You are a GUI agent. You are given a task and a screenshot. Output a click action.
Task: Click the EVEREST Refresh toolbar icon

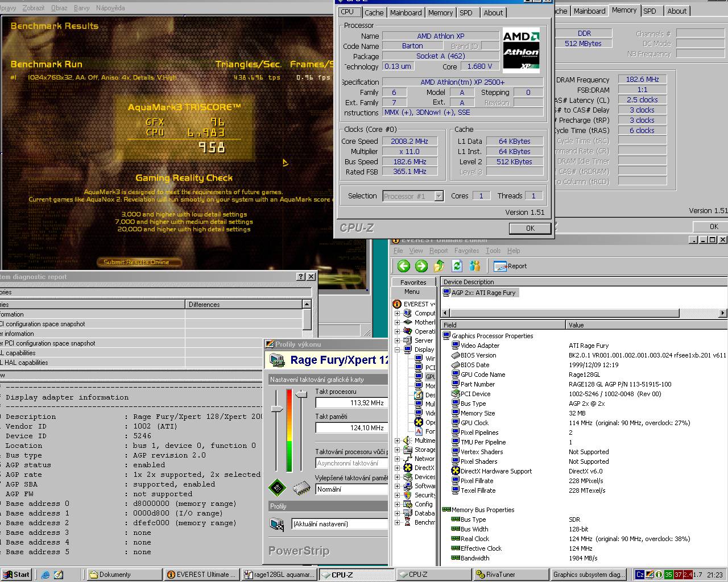pyautogui.click(x=457, y=266)
